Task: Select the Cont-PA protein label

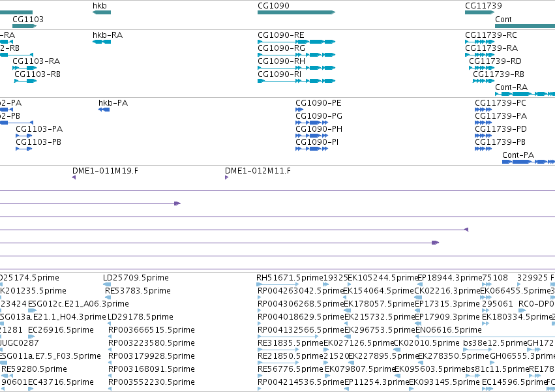Action: [518, 155]
